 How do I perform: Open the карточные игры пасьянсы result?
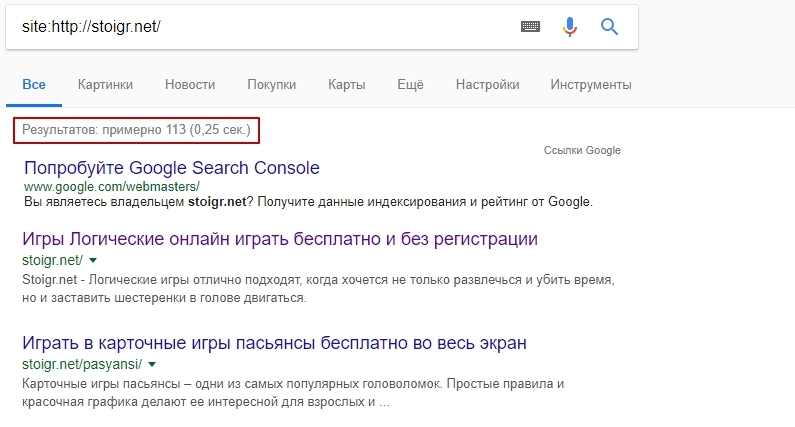[x=274, y=343]
